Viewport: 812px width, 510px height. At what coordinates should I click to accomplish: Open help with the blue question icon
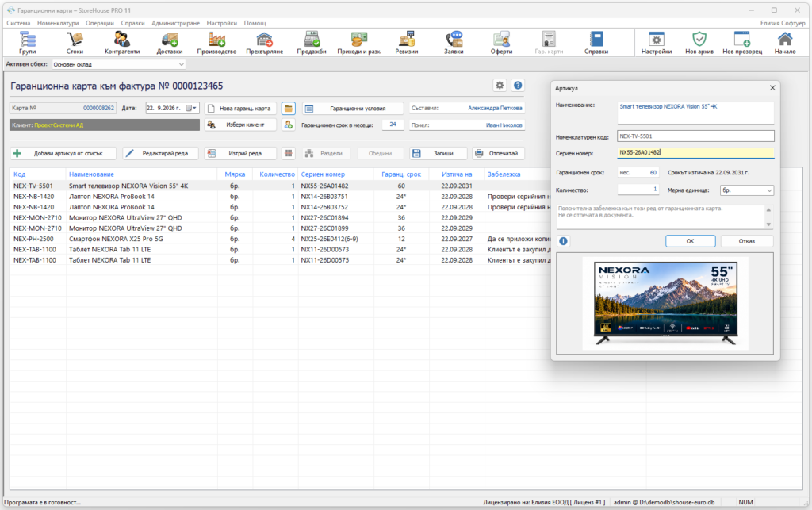tap(517, 86)
